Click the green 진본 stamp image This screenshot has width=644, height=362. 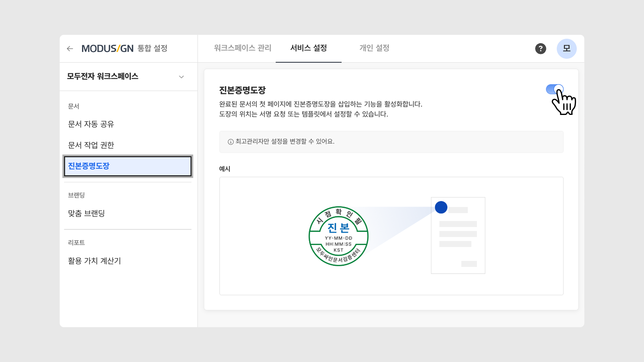pyautogui.click(x=338, y=236)
